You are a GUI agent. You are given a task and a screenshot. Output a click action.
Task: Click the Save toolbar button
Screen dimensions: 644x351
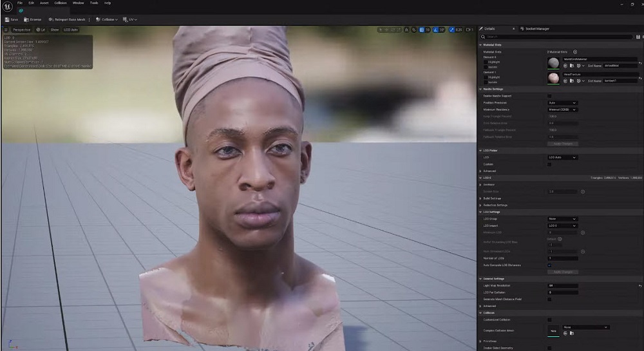click(11, 19)
